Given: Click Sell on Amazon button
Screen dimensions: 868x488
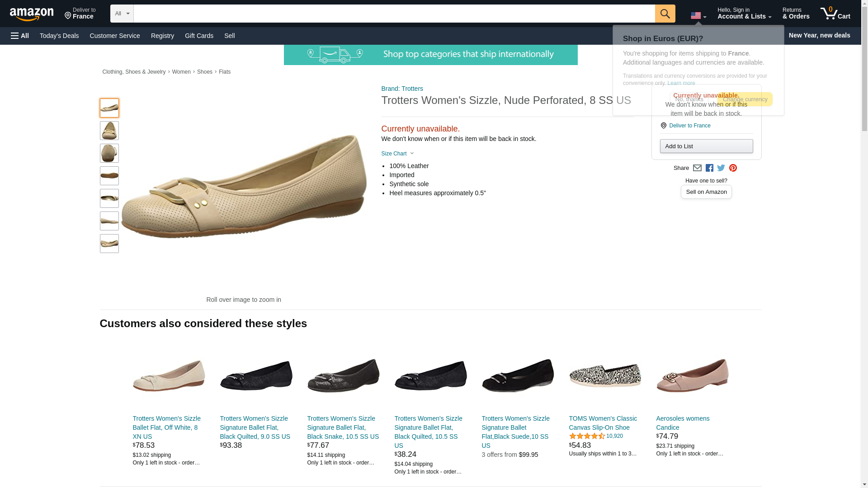Looking at the screenshot, I should click(706, 192).
